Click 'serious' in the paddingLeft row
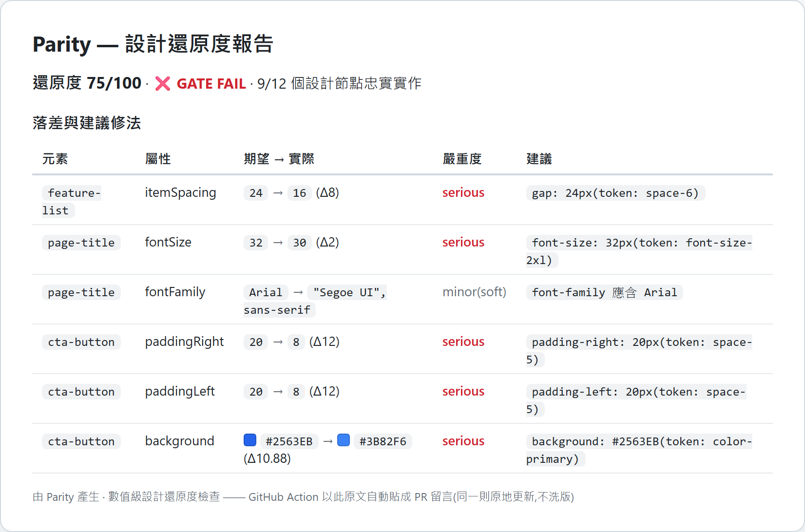The image size is (805, 532). pos(463,391)
